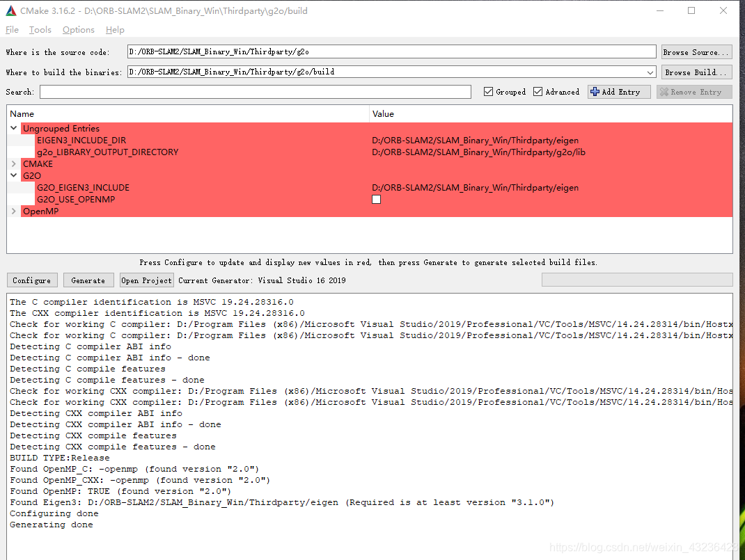Click 'The C compiler identification' log line
745x560 pixels.
(x=152, y=302)
